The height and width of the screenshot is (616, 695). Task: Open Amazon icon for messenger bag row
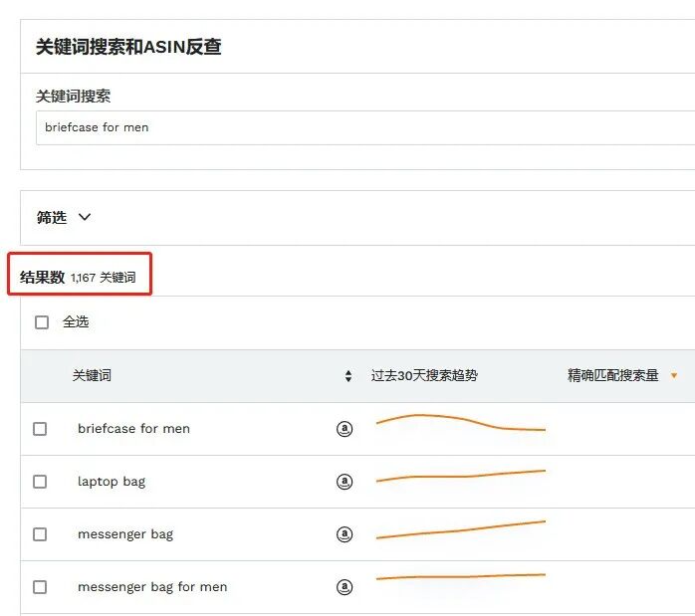pos(345,534)
